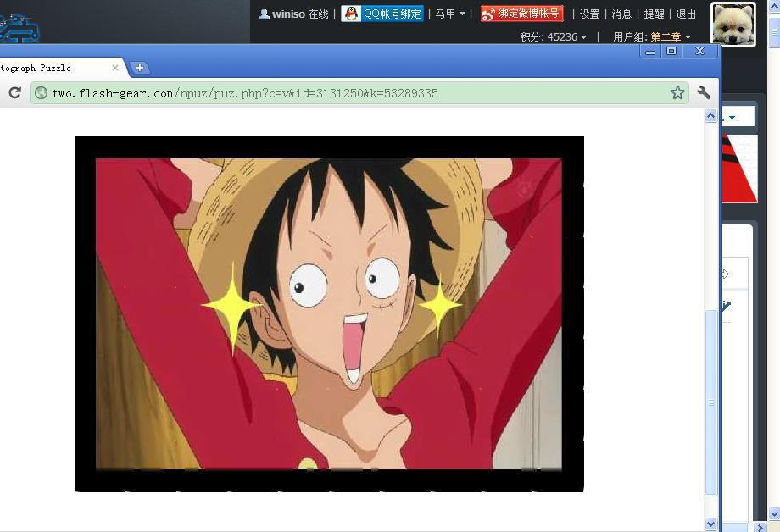Image resolution: width=780 pixels, height=532 pixels.
Task: Open the dog avatar profile picture
Action: (733, 25)
